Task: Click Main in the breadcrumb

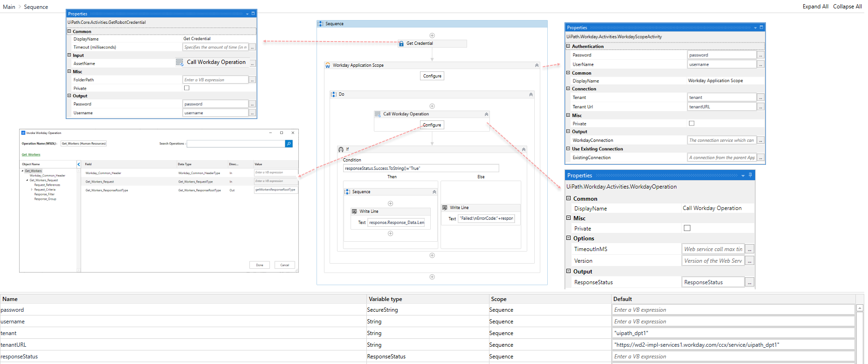Action: click(9, 7)
